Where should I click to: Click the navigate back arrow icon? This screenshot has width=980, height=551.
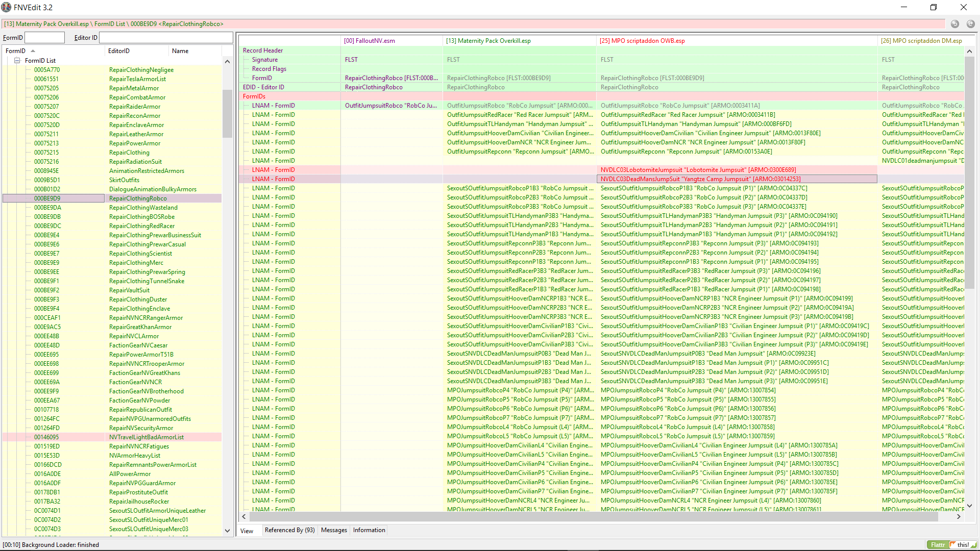tap(955, 24)
